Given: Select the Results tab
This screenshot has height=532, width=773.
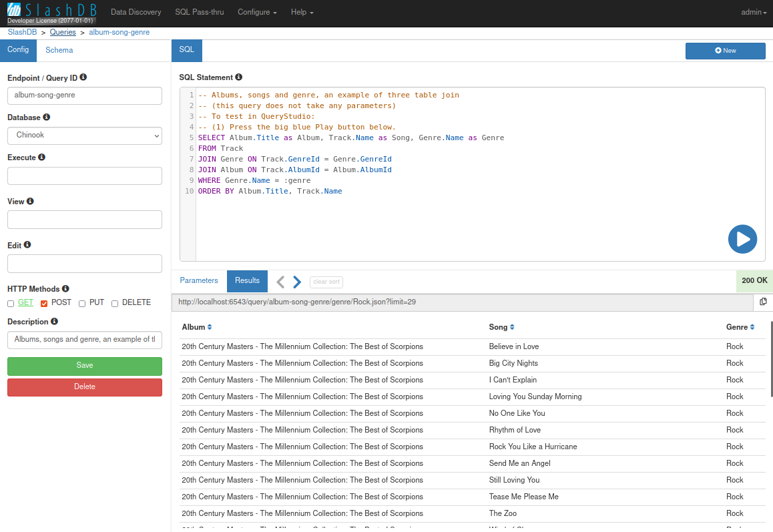Looking at the screenshot, I should click(x=247, y=280).
